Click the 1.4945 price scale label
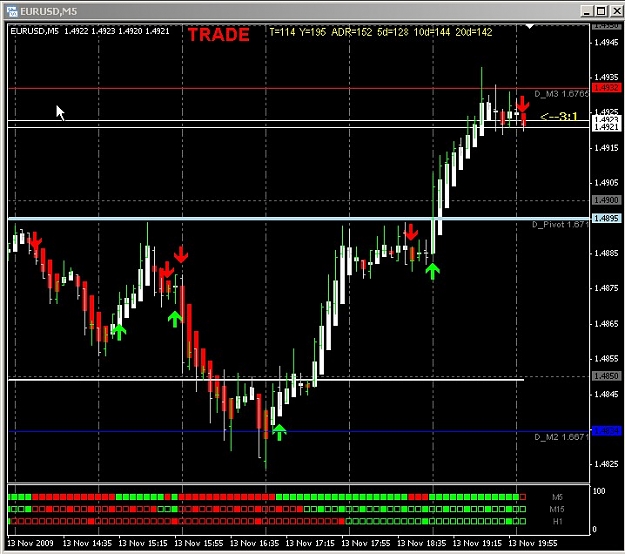 [607, 43]
